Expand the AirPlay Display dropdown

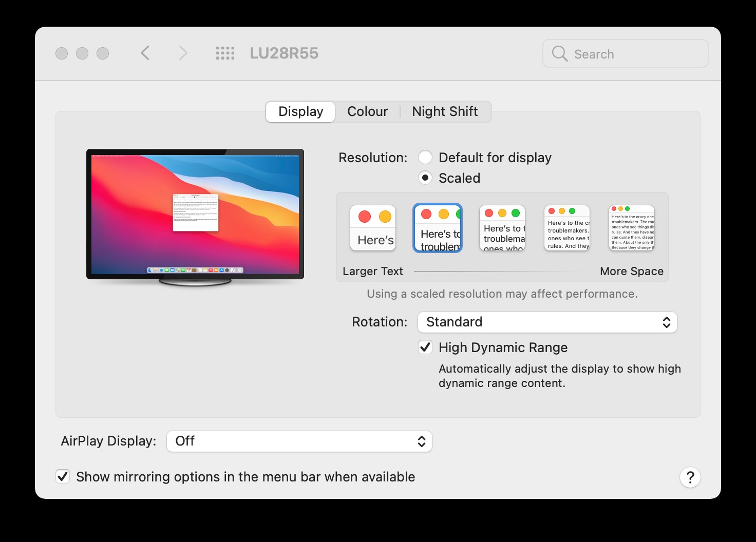point(299,441)
